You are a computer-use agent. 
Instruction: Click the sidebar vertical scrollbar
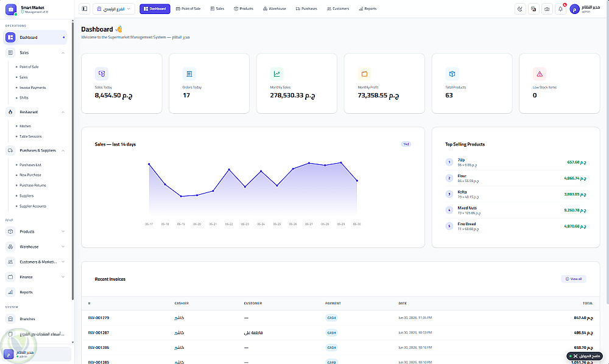(72, 161)
